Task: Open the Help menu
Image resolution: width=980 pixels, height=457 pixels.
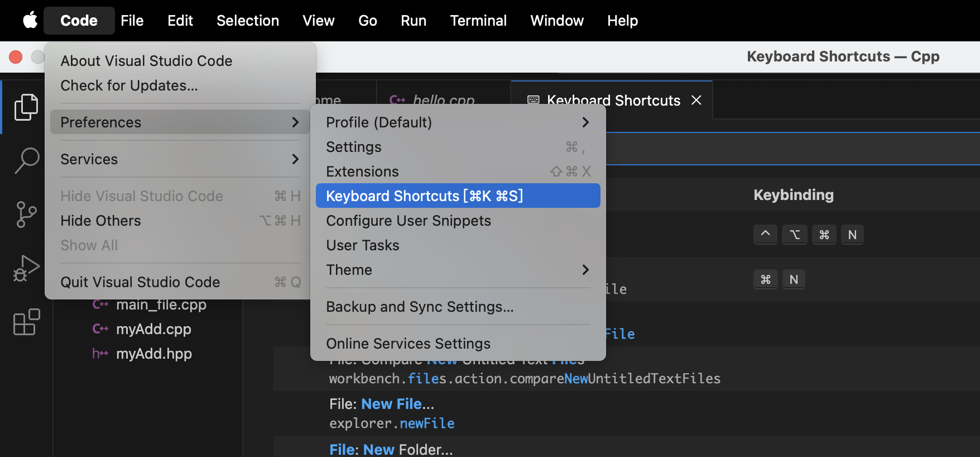Action: point(622,21)
